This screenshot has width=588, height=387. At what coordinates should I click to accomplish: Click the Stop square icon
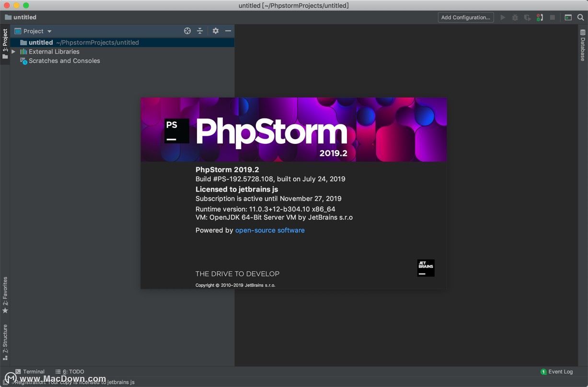[x=553, y=17]
